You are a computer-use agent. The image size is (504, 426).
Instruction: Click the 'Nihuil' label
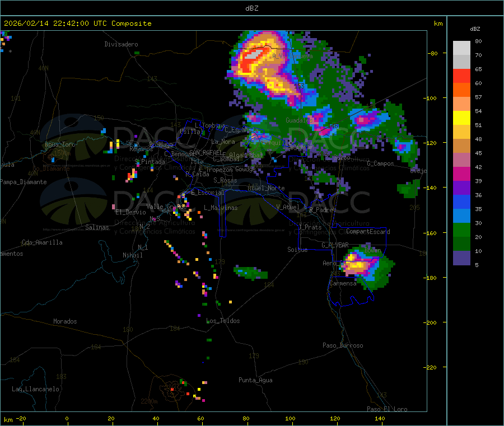coord(132,255)
